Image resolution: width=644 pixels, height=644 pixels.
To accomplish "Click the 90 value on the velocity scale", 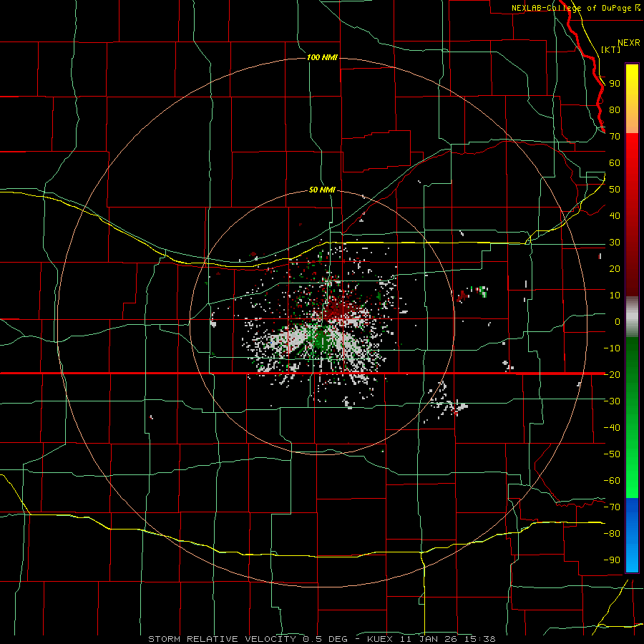I will [615, 84].
